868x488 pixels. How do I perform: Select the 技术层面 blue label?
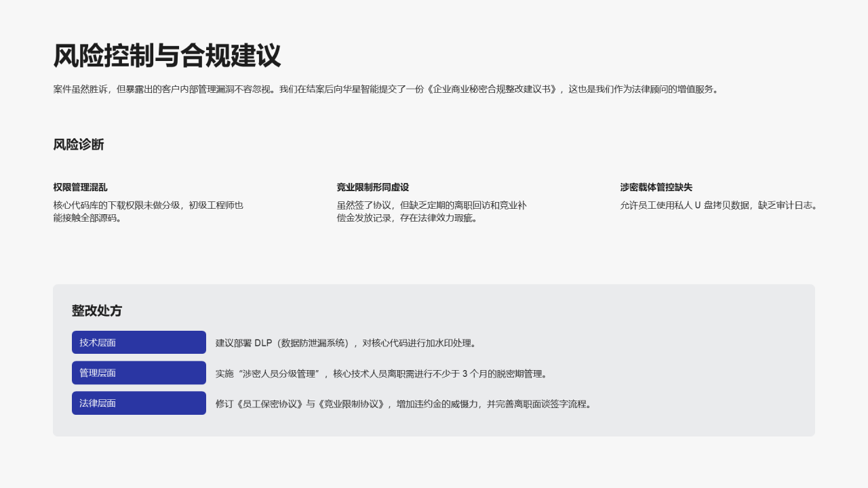[x=138, y=342]
